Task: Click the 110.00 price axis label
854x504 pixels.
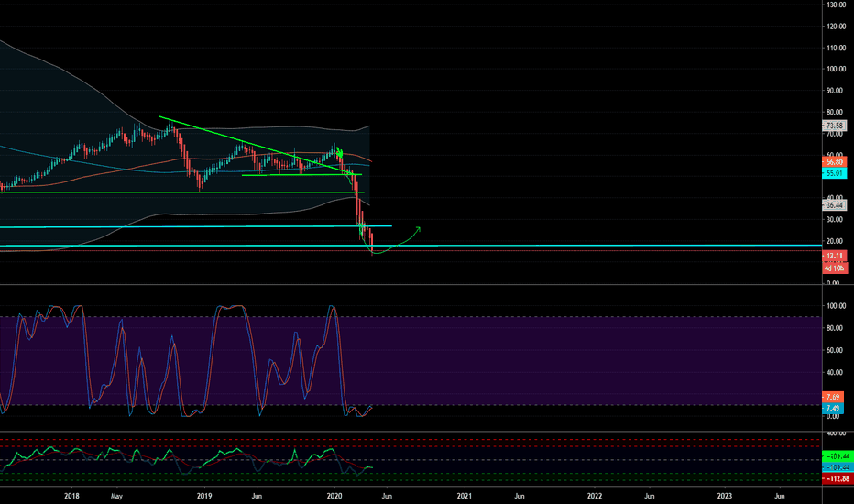Action: pos(836,48)
